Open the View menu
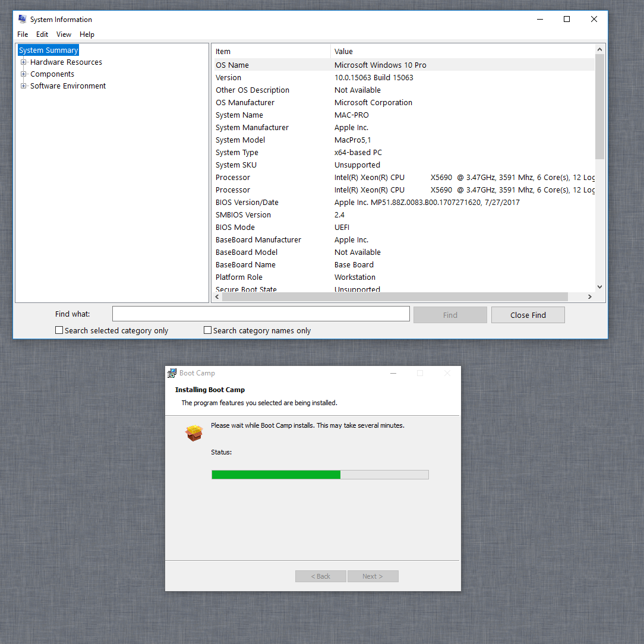Image resolution: width=644 pixels, height=644 pixels. [x=64, y=34]
